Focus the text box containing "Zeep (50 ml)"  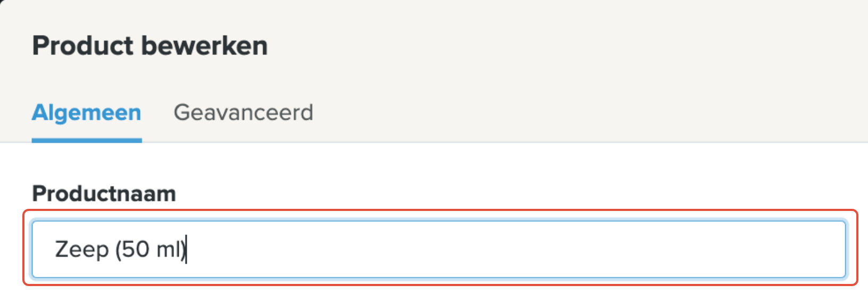coord(438,249)
